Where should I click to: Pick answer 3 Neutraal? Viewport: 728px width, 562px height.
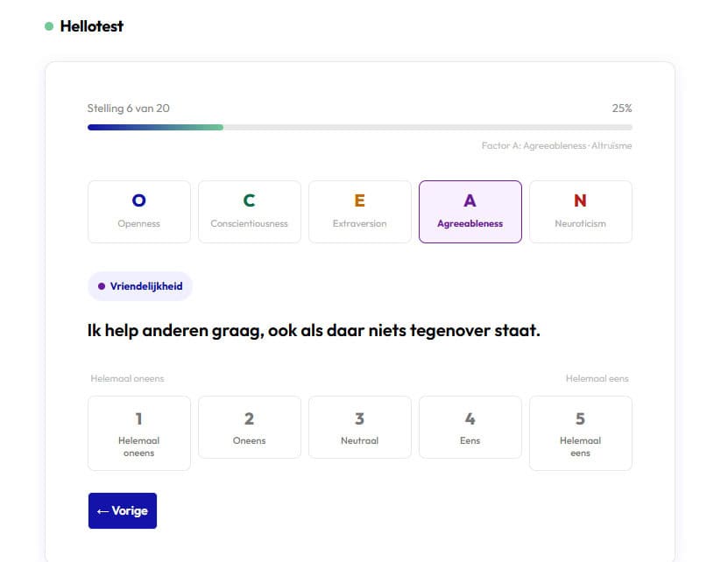360,427
